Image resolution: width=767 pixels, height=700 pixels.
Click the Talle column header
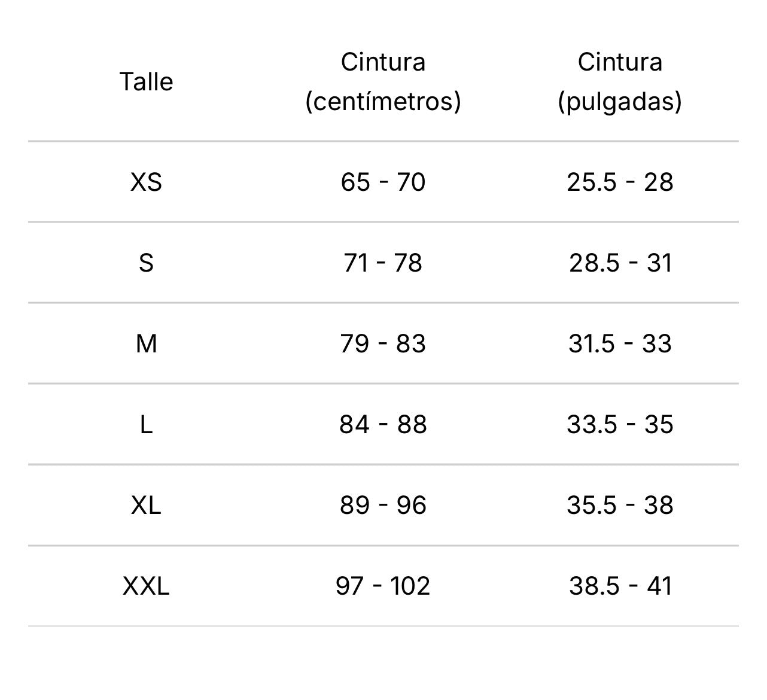146,82
